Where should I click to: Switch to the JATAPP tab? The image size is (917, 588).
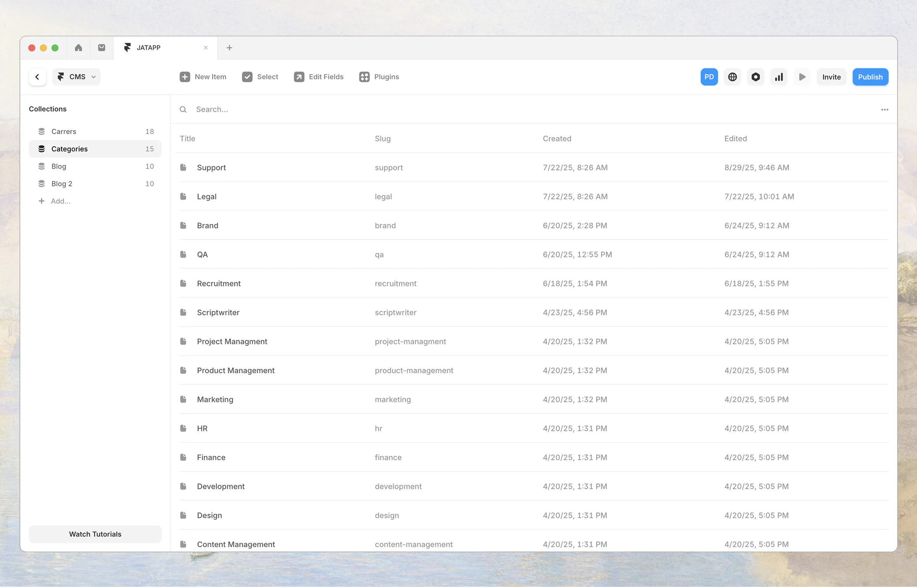(x=165, y=48)
